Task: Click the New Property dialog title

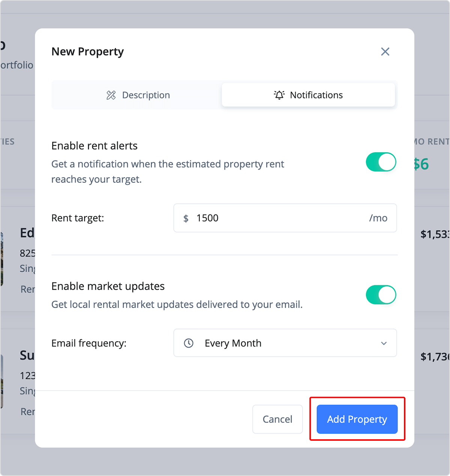Action: tap(87, 52)
